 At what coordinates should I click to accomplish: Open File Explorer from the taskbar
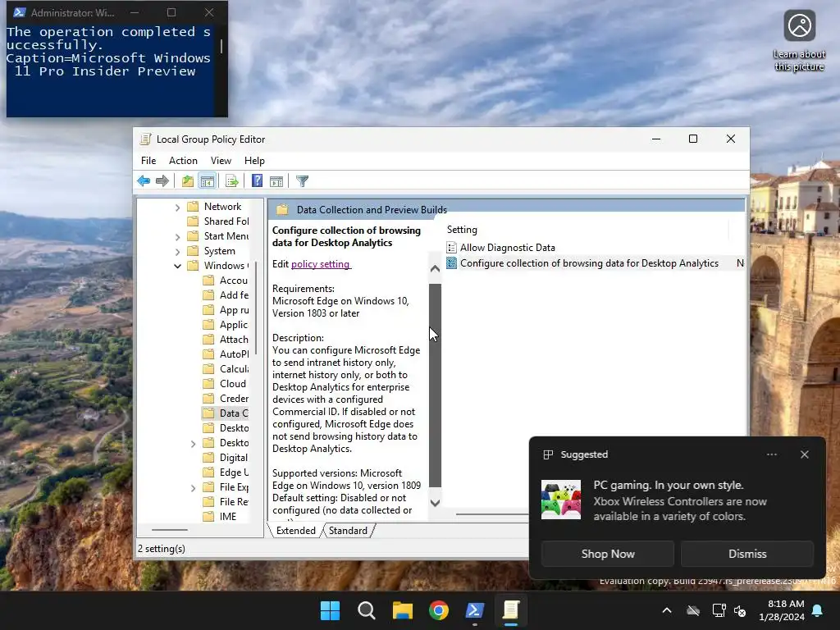coord(402,610)
